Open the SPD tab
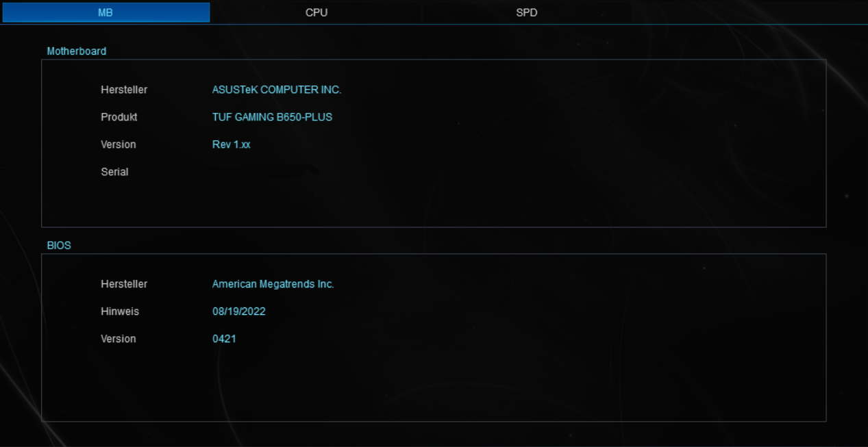Image resolution: width=868 pixels, height=447 pixels. (526, 12)
